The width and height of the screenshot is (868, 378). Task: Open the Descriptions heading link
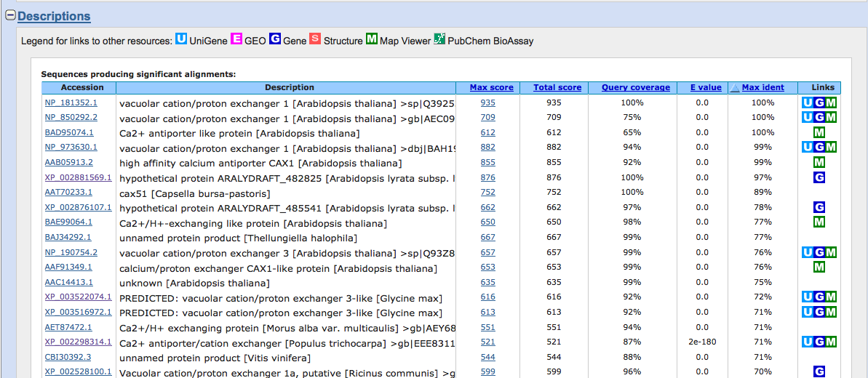(55, 17)
